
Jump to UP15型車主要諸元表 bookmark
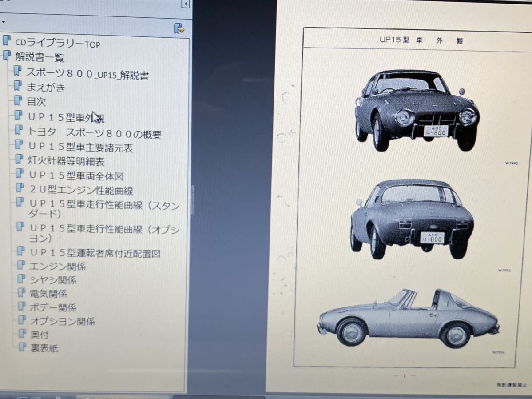(81, 147)
